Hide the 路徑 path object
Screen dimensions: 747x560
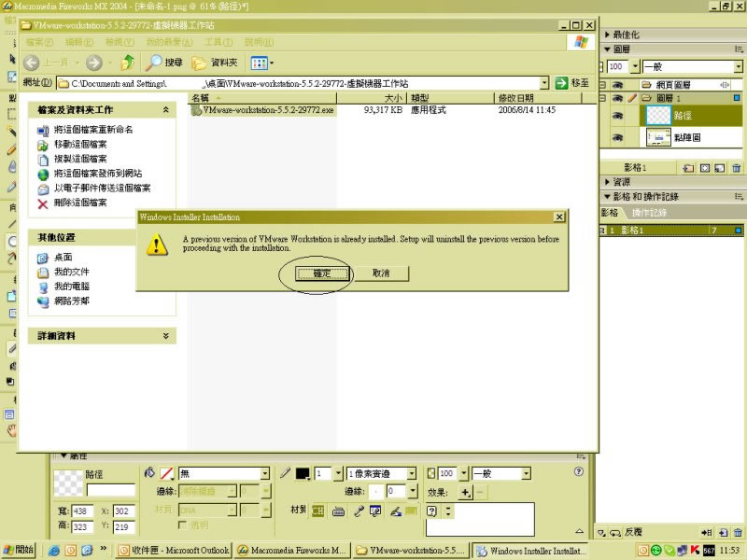click(x=617, y=116)
